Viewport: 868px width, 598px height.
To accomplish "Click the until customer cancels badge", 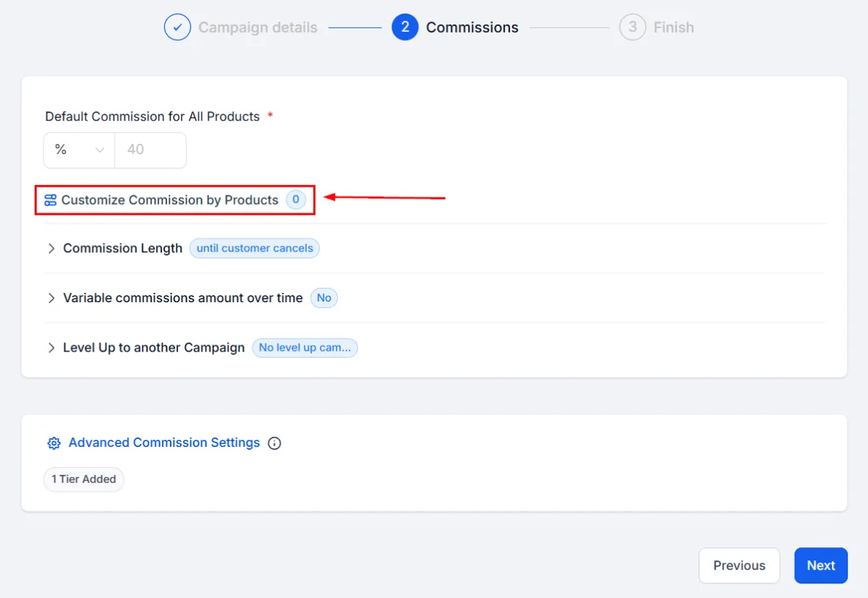I will 255,248.
